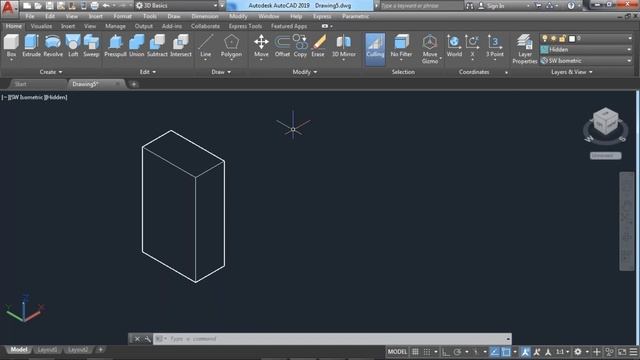Toggle snap mode in status bar

pyautogui.click(x=427, y=351)
